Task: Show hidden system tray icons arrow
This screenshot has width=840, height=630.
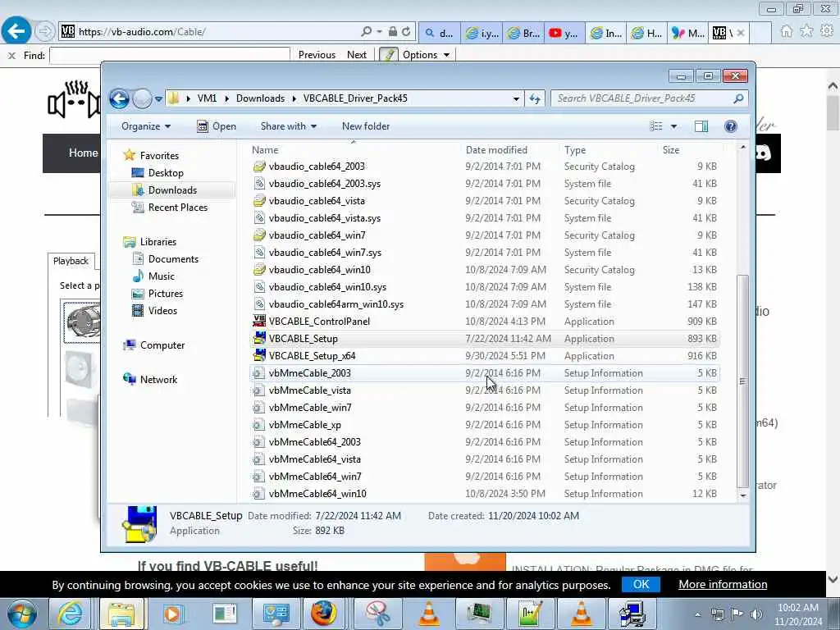Action: (x=697, y=614)
